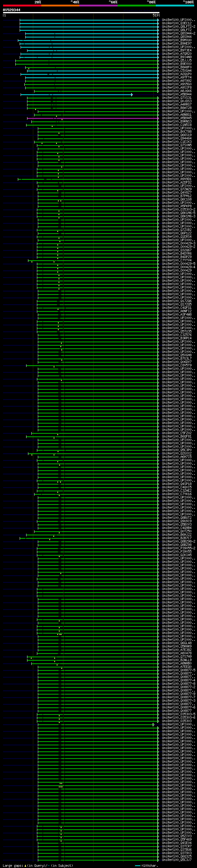Screen dimensions: 197x868
Task: Select hit label UniRef100_C1N5I8
Action: (x=177, y=125)
